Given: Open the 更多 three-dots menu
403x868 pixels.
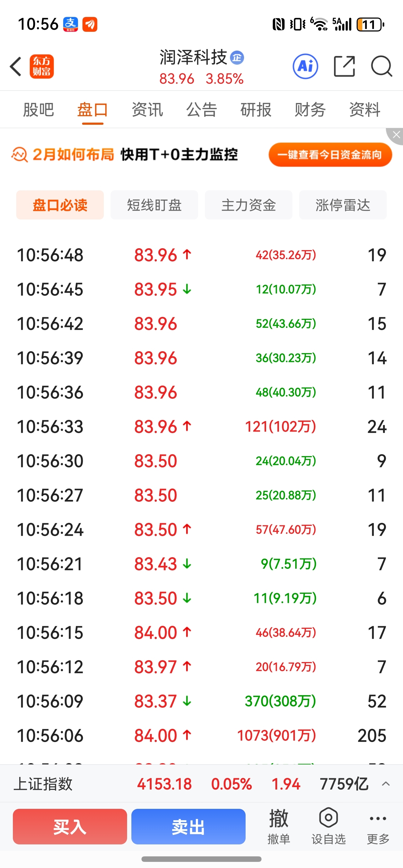Looking at the screenshot, I should tap(378, 825).
